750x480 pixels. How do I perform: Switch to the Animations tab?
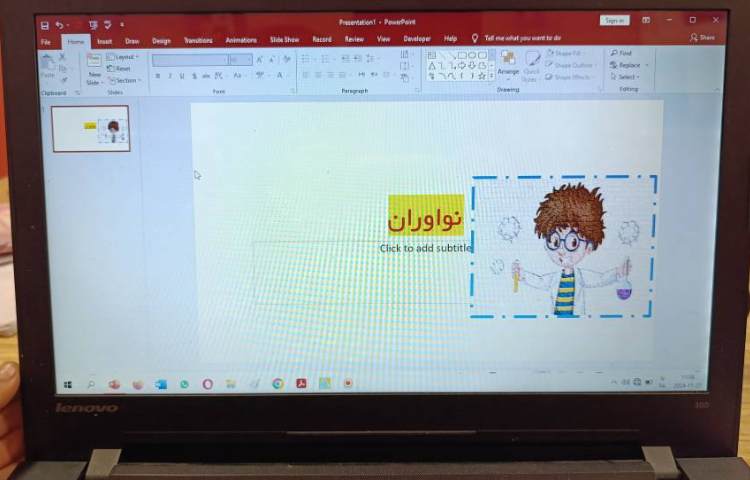point(241,40)
